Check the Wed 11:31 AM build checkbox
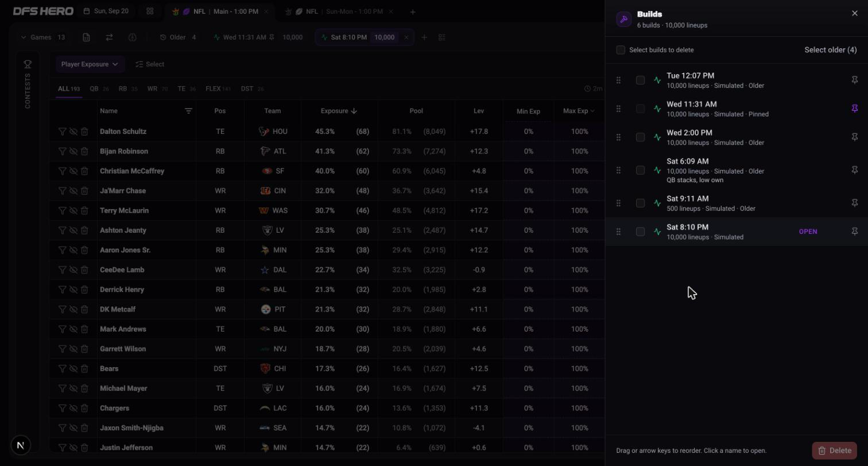The image size is (868, 466). coord(640,109)
